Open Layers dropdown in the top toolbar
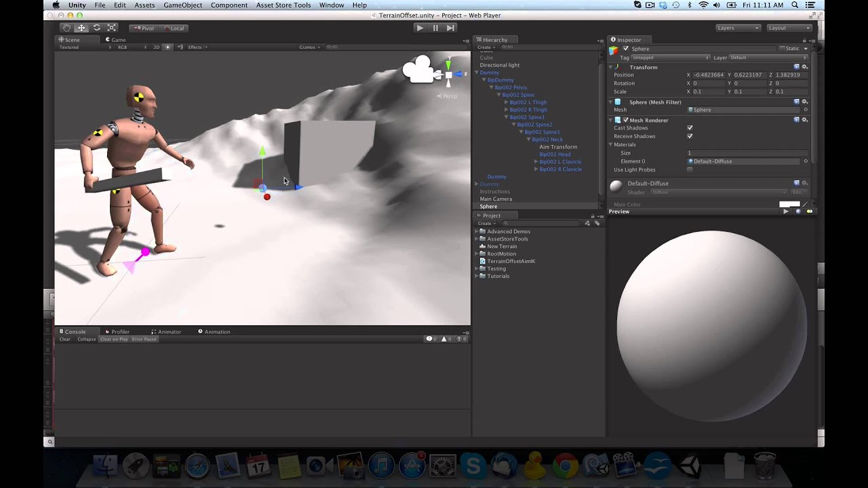This screenshot has height=488, width=868. [738, 28]
